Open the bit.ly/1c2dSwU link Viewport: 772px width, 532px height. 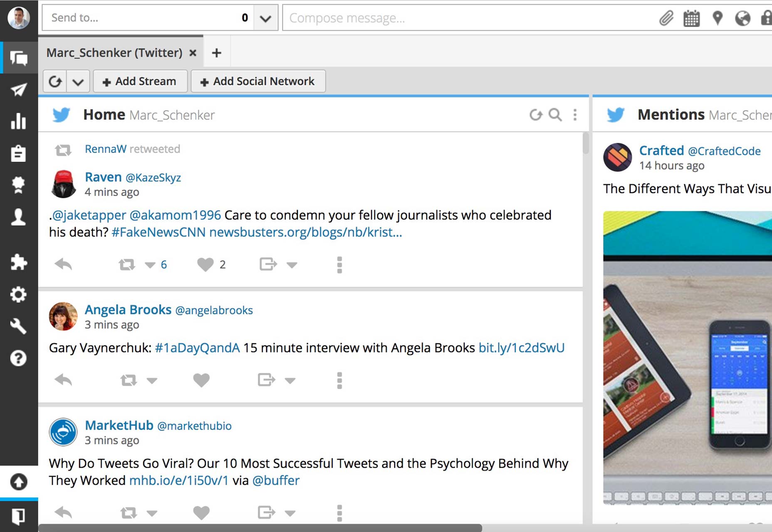522,347
